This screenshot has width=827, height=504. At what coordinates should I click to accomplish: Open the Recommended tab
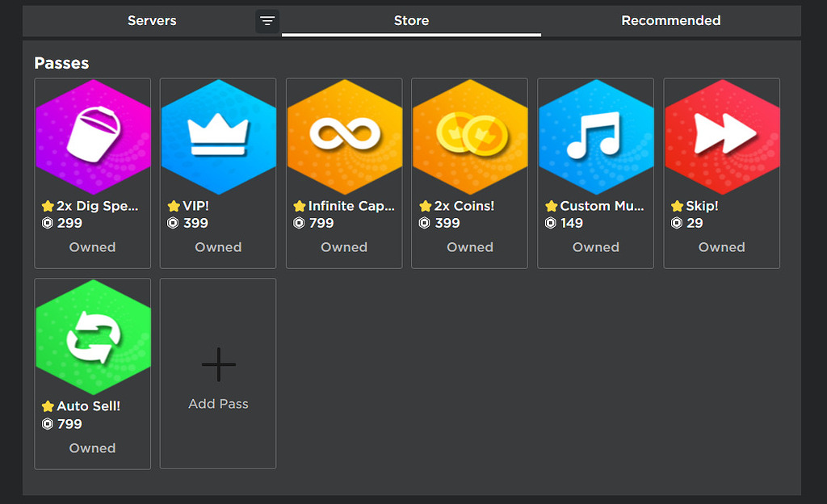tap(670, 20)
